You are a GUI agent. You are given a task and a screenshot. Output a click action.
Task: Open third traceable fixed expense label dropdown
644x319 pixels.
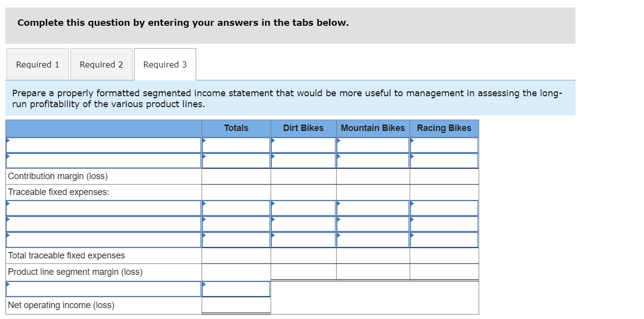[x=103, y=240]
